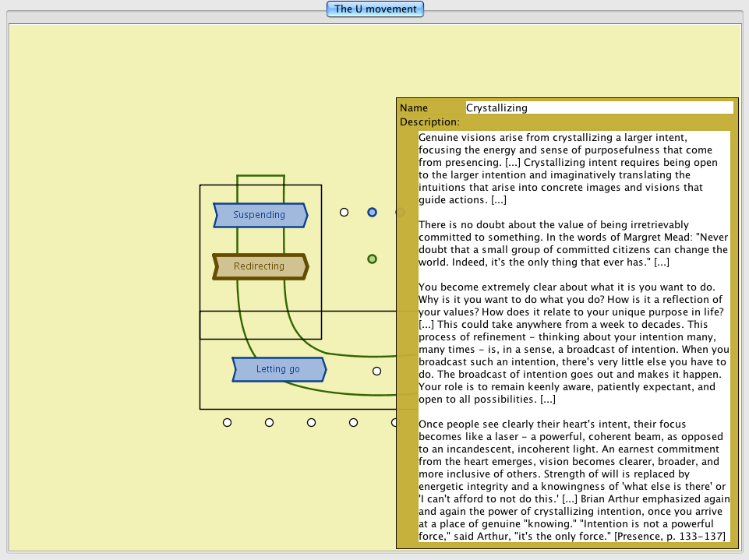Click the 'Description:' label in the panel
Viewport: 749px width, 560px height.
[429, 122]
